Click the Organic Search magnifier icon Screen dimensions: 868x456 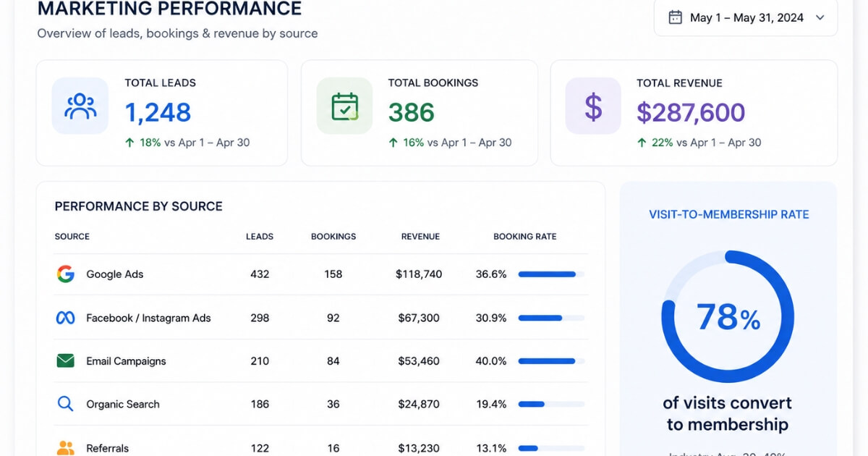point(66,404)
